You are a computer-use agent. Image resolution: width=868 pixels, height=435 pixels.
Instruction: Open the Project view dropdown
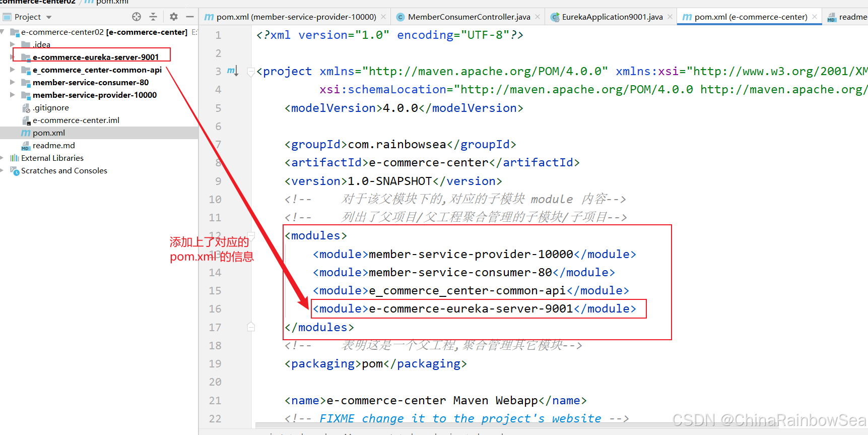[49, 17]
